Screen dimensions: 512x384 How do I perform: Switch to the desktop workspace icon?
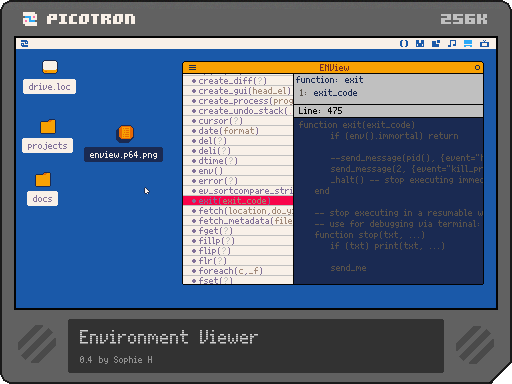[468, 44]
